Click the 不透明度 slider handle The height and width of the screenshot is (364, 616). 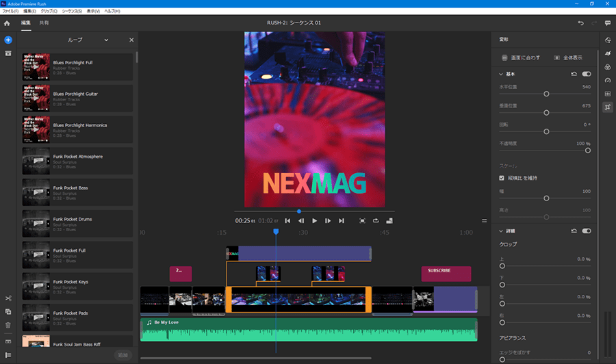(x=588, y=151)
